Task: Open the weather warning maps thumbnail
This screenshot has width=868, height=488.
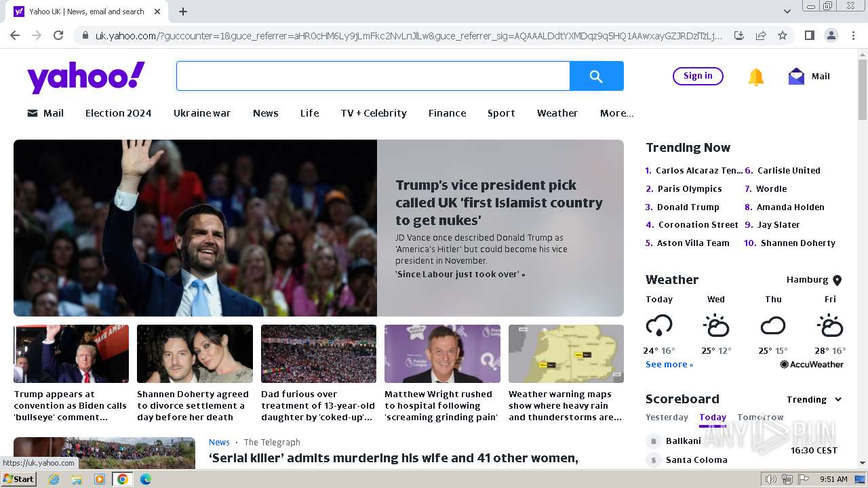Action: coord(566,354)
